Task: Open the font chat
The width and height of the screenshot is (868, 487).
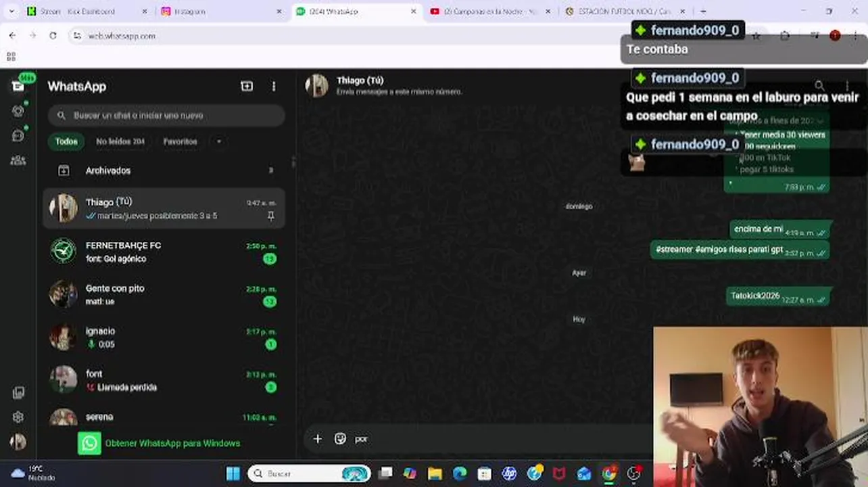Action: [x=164, y=380]
